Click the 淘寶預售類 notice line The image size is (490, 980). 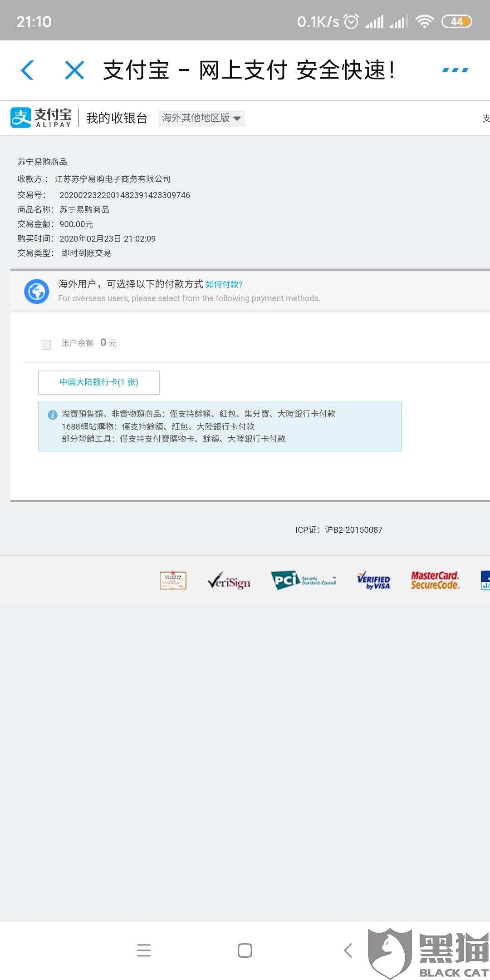tap(199, 414)
